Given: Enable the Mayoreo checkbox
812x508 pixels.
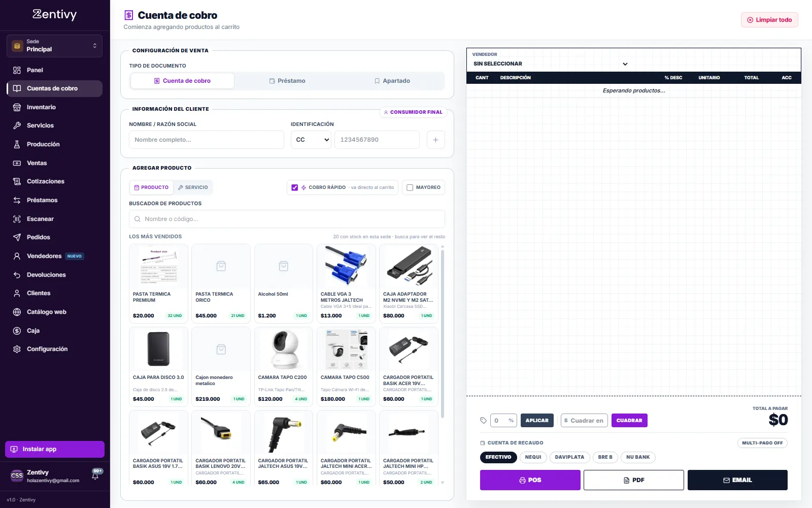Looking at the screenshot, I should (410, 187).
